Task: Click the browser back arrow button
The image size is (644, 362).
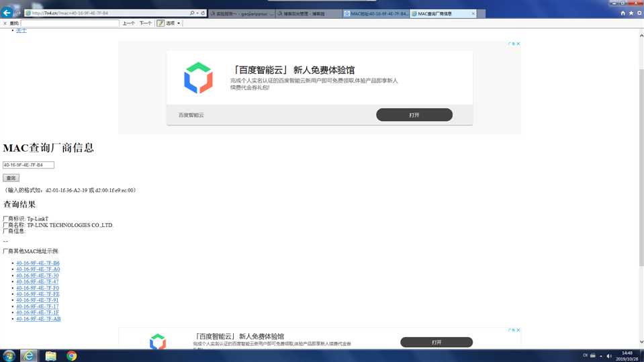Action: (x=7, y=13)
